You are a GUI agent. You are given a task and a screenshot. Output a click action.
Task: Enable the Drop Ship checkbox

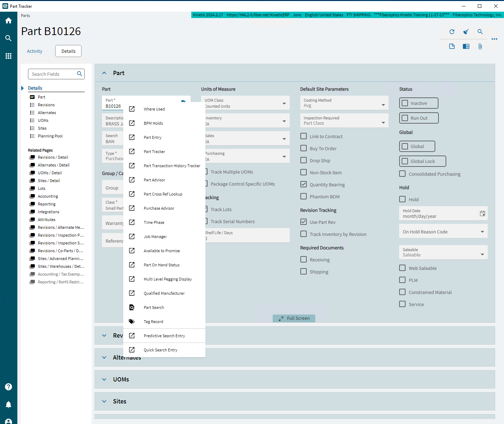[304, 160]
